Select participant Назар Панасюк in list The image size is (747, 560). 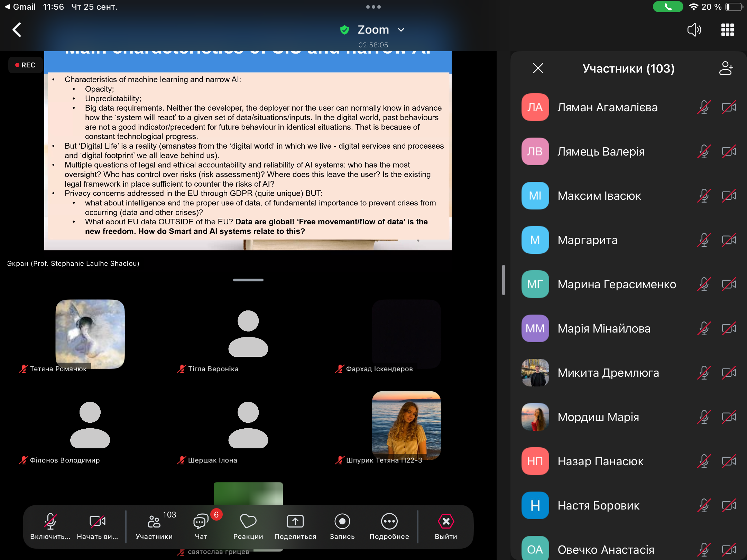point(600,461)
